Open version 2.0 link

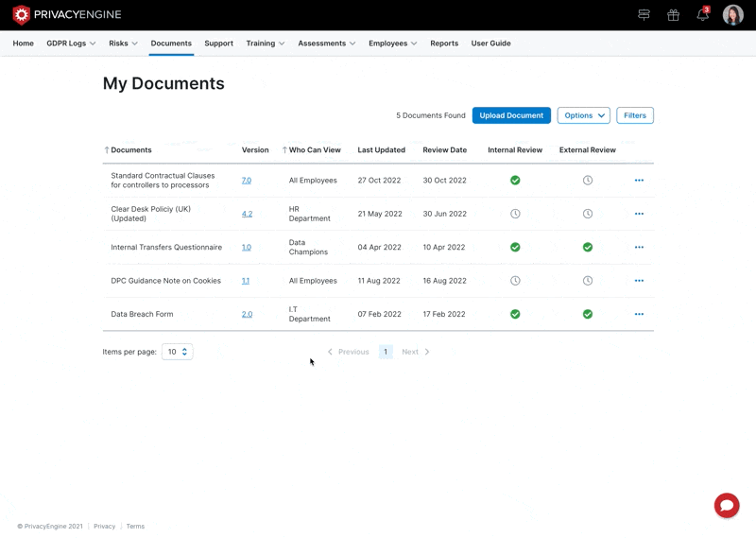(x=247, y=314)
